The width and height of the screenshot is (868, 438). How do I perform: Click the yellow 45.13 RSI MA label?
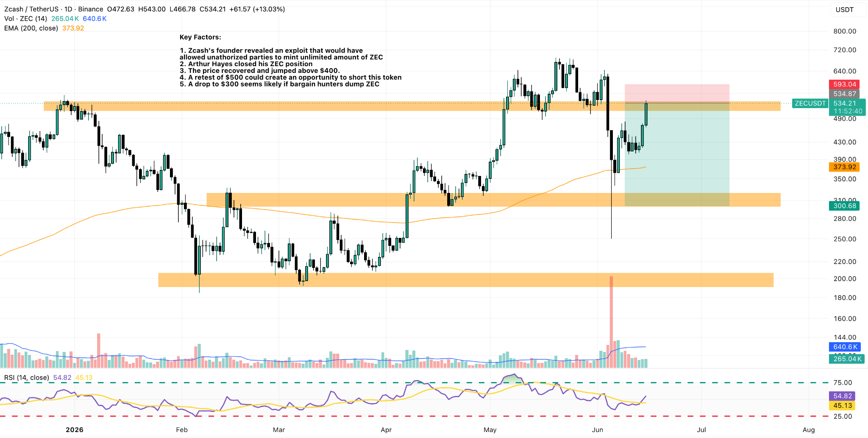click(x=842, y=406)
